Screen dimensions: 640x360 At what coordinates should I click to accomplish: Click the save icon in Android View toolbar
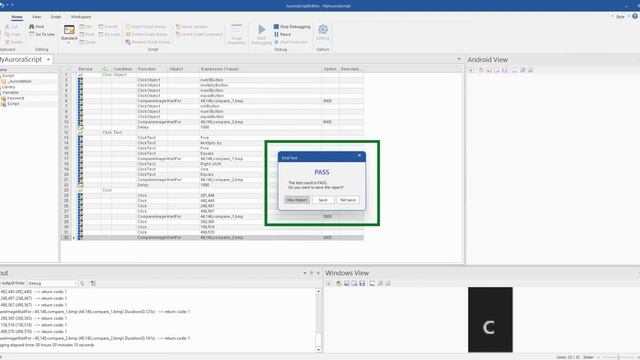504,70
